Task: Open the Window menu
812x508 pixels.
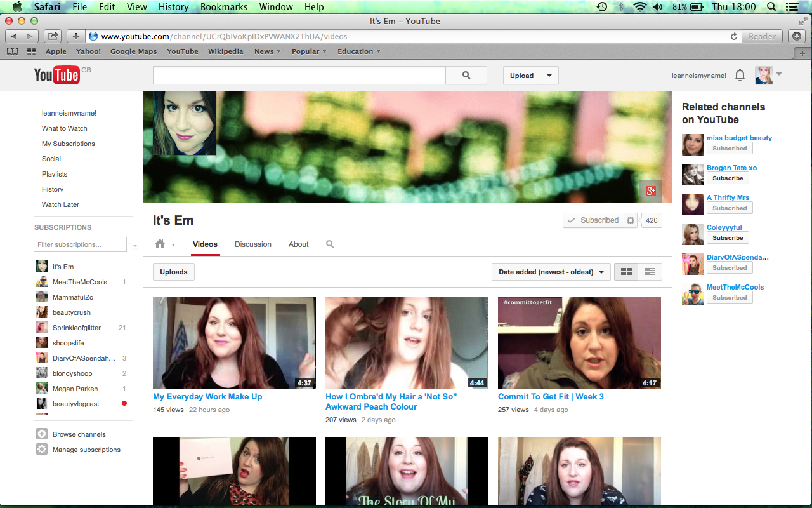Action: point(276,7)
